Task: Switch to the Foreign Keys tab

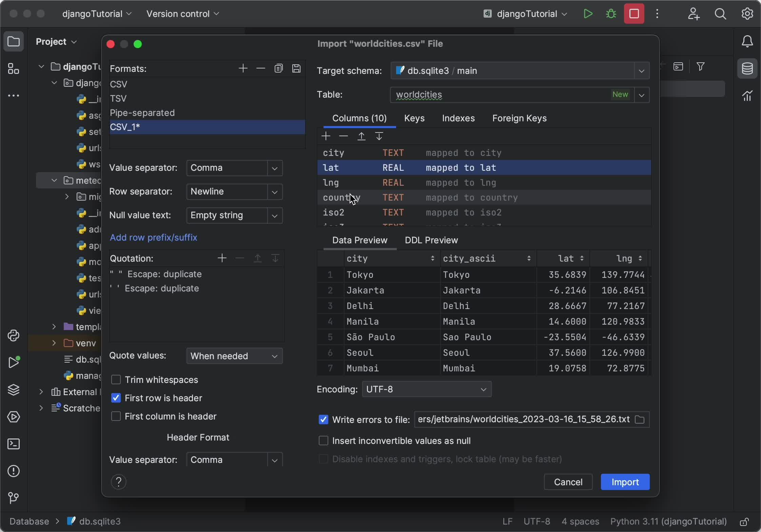Action: (519, 118)
